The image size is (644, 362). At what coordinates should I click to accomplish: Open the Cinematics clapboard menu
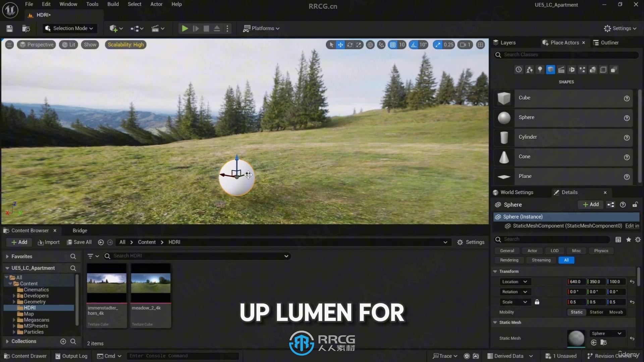(158, 28)
